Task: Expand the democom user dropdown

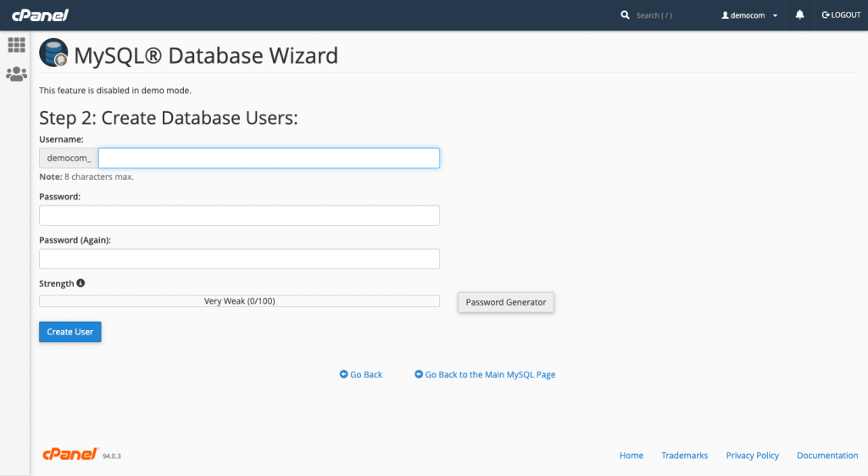Action: [749, 15]
